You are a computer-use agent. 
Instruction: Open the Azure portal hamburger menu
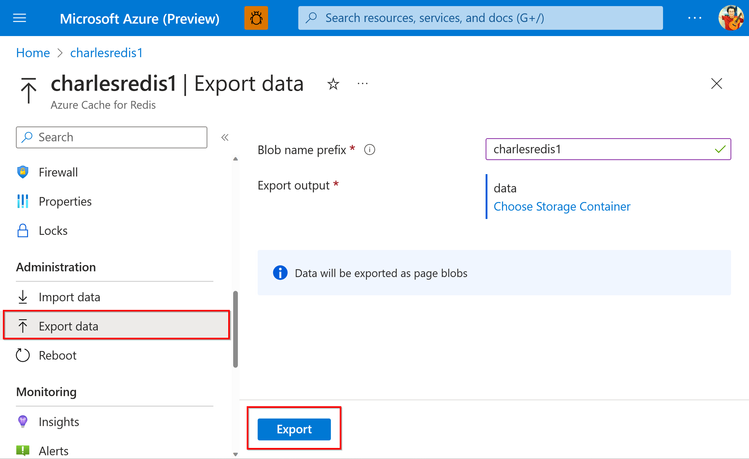(19, 18)
